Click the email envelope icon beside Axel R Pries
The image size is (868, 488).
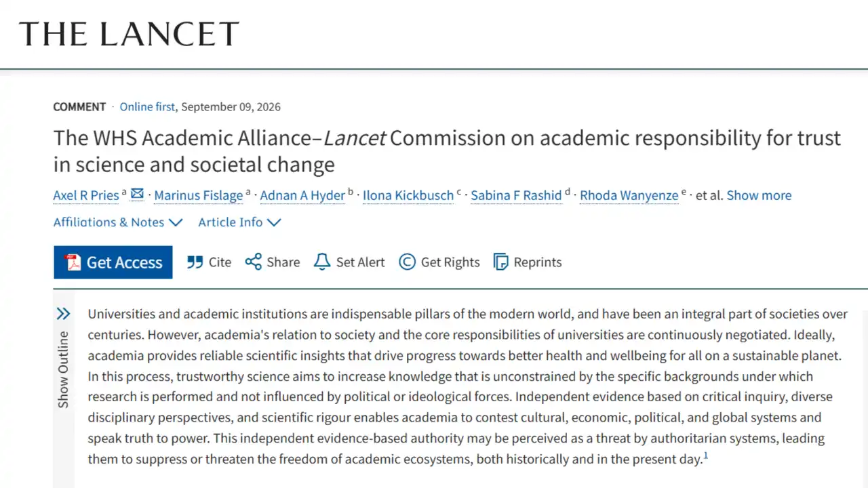click(137, 195)
